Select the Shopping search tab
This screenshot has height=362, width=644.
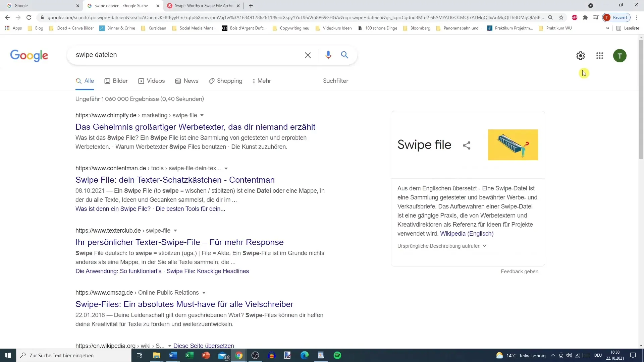coord(225,81)
